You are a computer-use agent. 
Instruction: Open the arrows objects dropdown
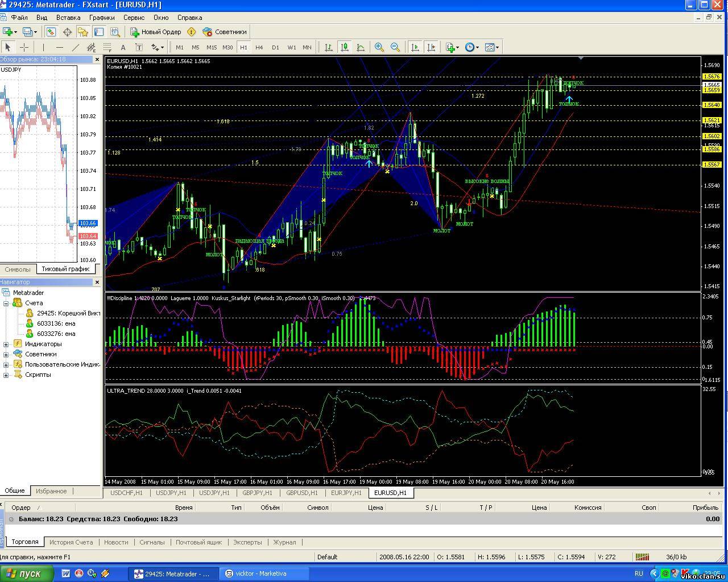click(158, 47)
